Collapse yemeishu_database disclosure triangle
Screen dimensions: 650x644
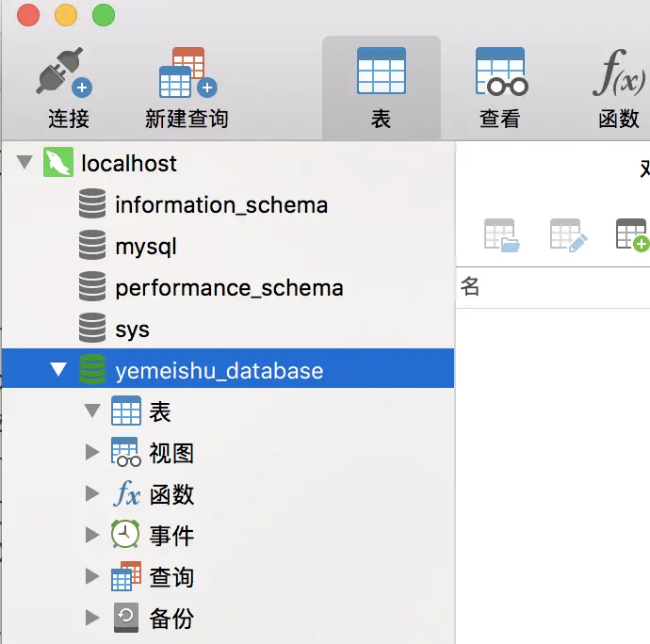58,369
